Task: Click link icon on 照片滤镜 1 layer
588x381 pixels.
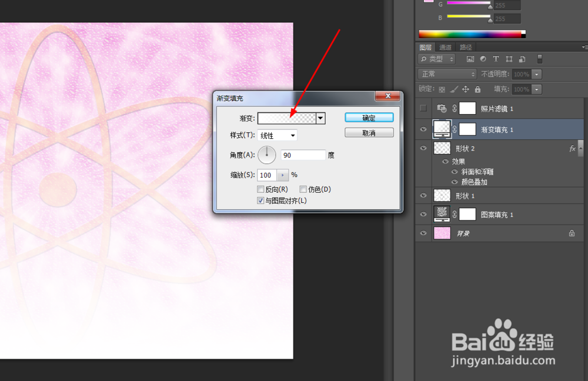Action: [455, 108]
